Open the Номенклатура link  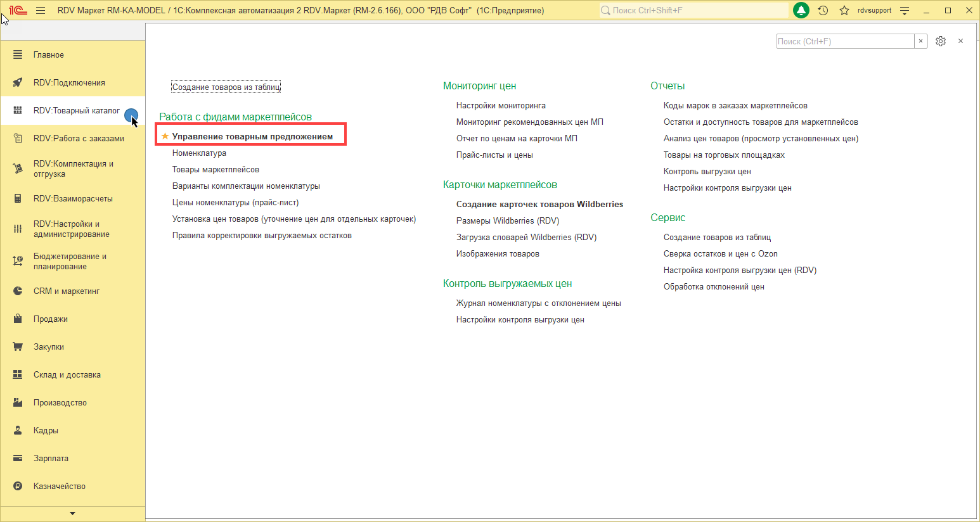click(199, 153)
